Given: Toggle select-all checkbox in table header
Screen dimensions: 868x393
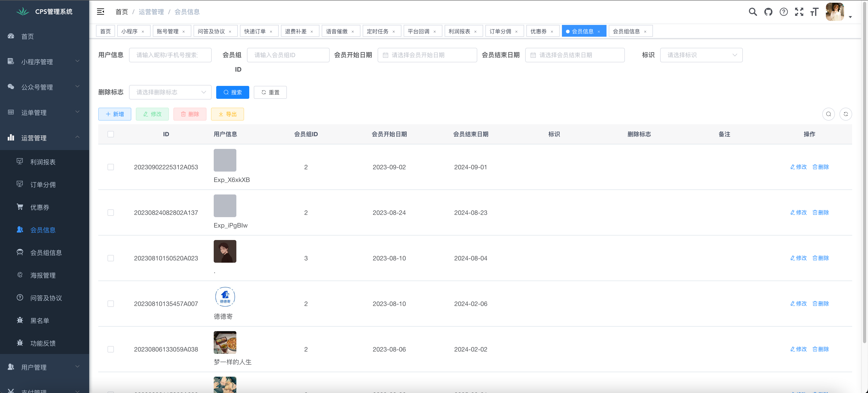Looking at the screenshot, I should click(110, 134).
